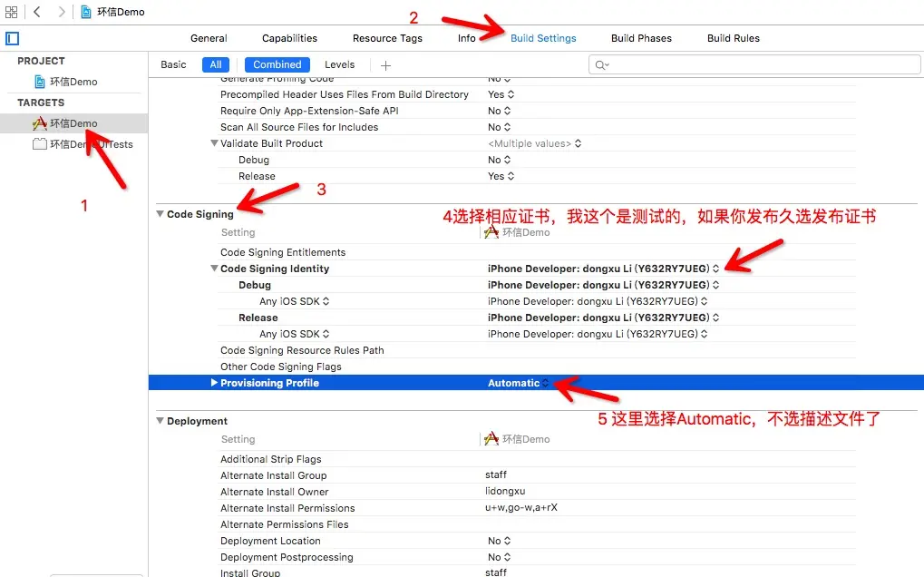Open the Build Phases tab
Screen dimensions: 924x577
point(641,38)
